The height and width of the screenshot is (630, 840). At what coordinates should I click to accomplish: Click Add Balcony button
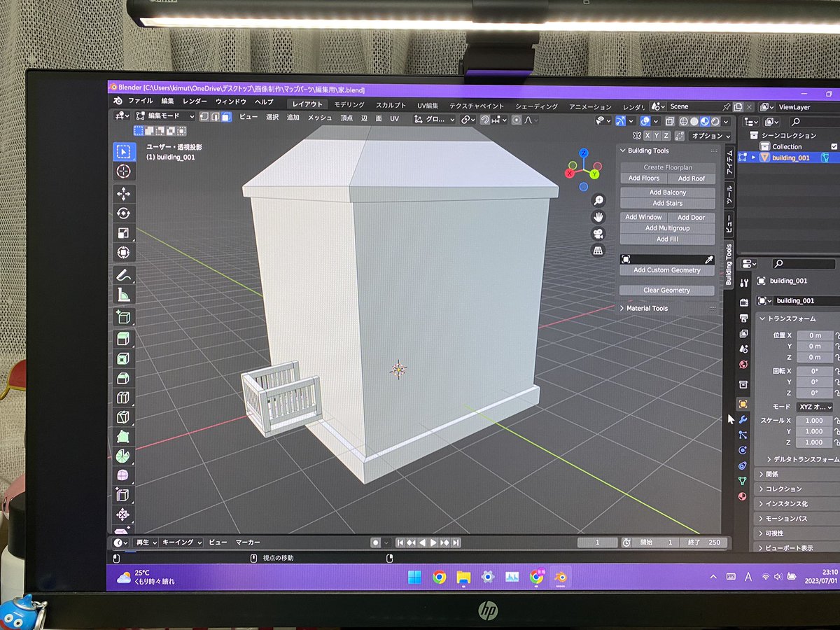[x=668, y=192]
